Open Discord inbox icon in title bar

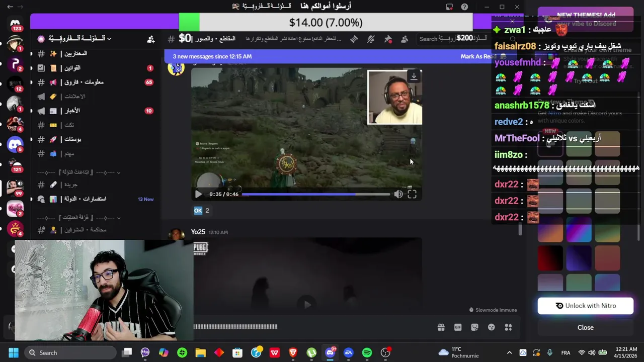point(449,7)
